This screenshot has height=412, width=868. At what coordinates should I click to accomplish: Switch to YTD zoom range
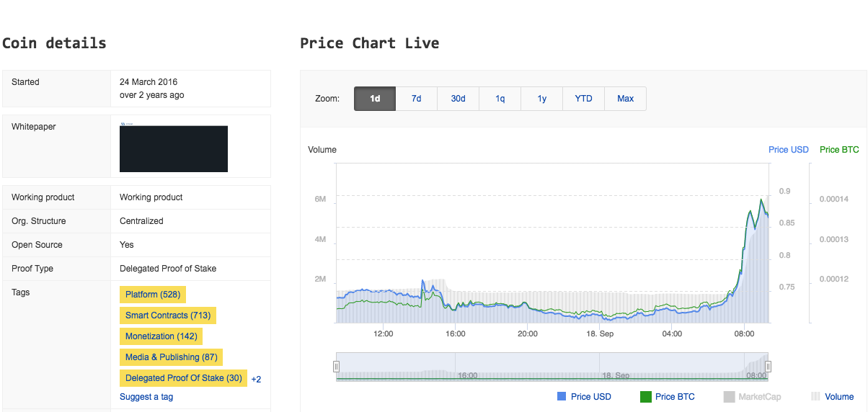584,99
